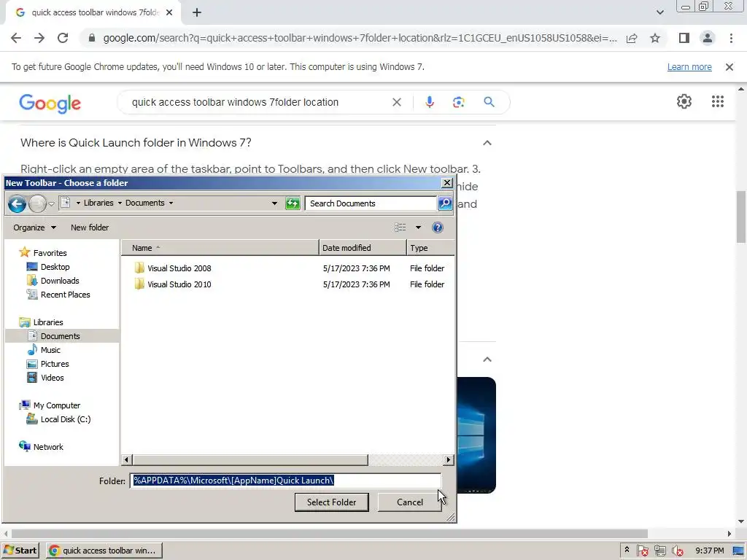This screenshot has height=560, width=747.
Task: Open Recent Places
Action: point(65,295)
